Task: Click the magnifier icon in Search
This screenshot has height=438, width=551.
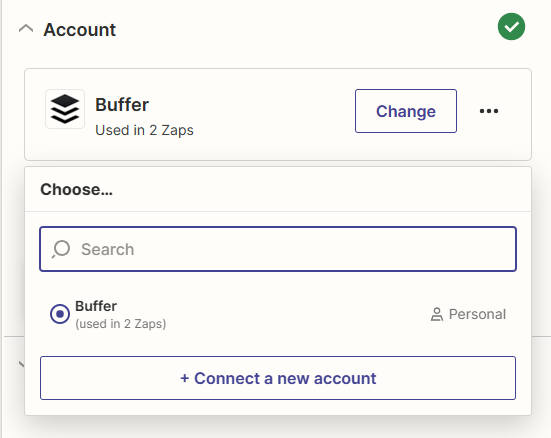Action: coord(61,249)
